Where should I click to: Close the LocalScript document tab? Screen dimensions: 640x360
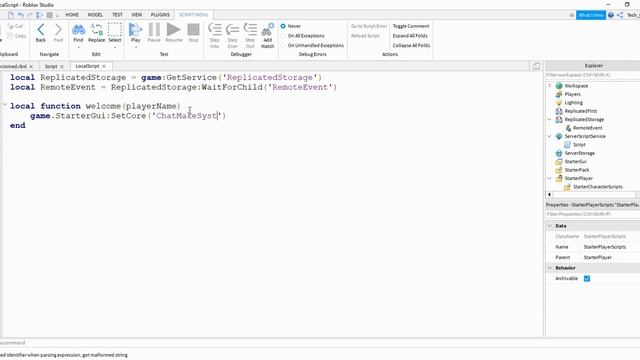point(104,66)
